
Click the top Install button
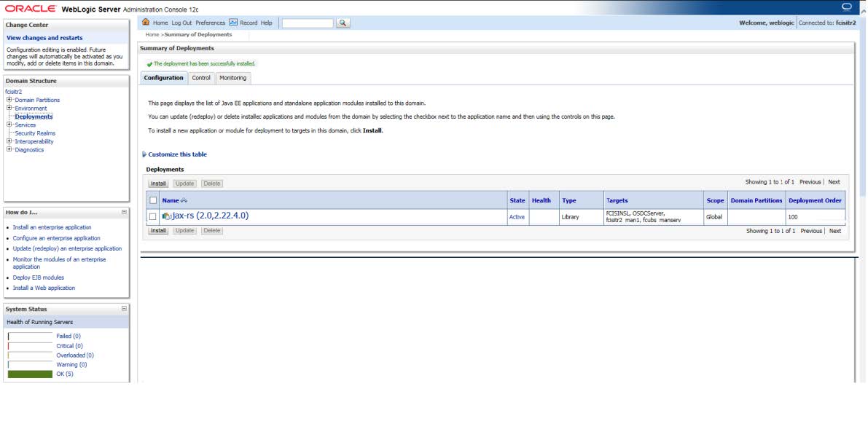pos(159,184)
